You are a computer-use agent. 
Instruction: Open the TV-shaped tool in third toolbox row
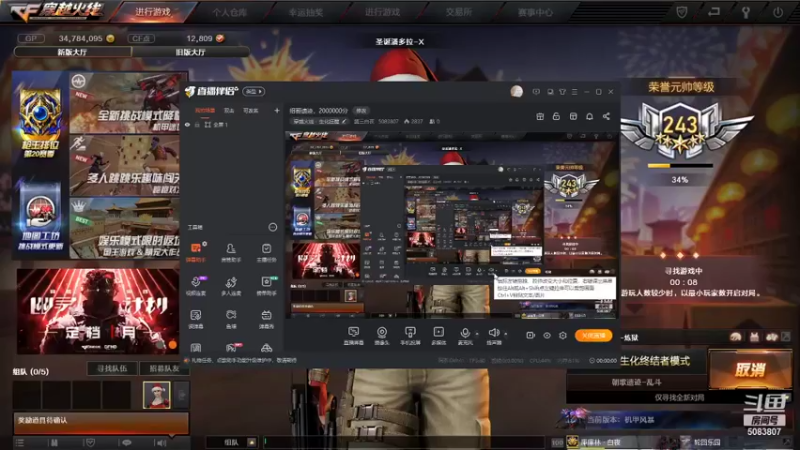point(266,318)
